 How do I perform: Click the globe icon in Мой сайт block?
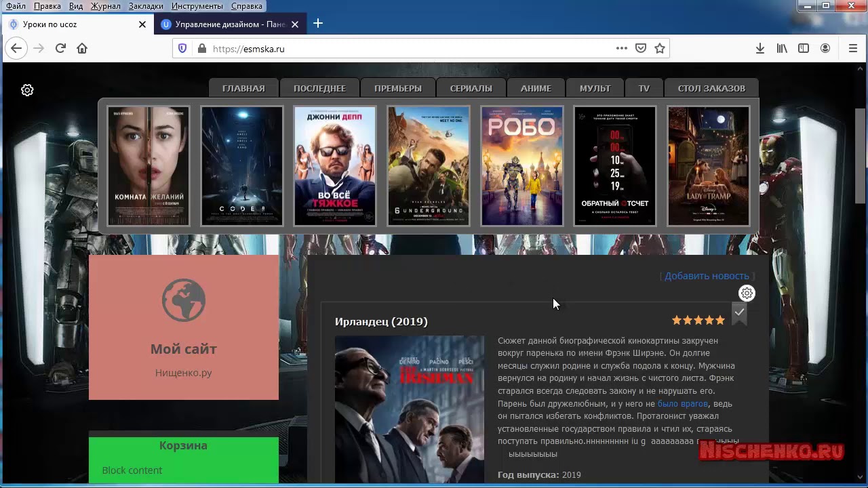(x=184, y=300)
